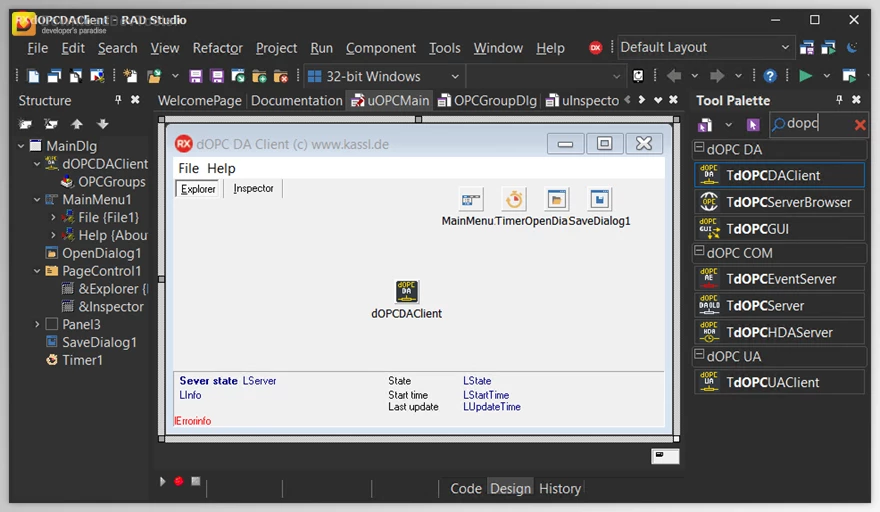Click the macro stop square button
Viewport: 880px width, 512px height.
coord(195,481)
